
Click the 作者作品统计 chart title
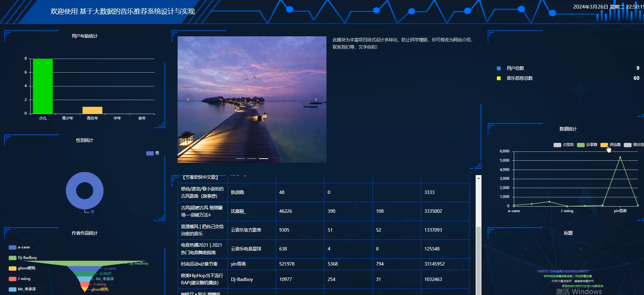(85, 233)
